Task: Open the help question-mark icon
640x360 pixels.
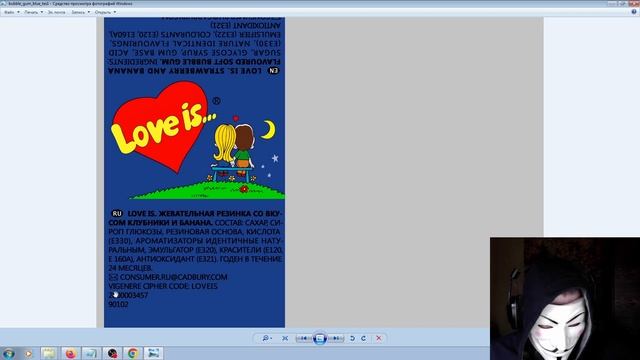Action: pos(634,12)
